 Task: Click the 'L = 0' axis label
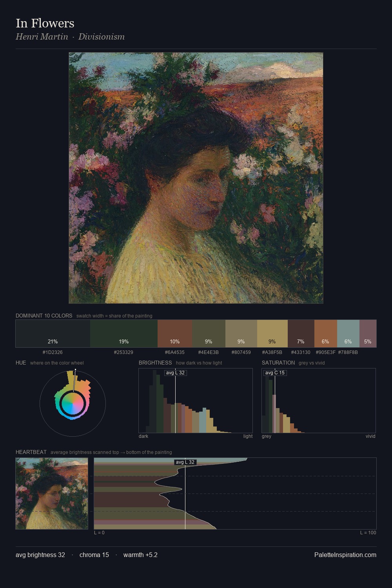[x=99, y=533]
